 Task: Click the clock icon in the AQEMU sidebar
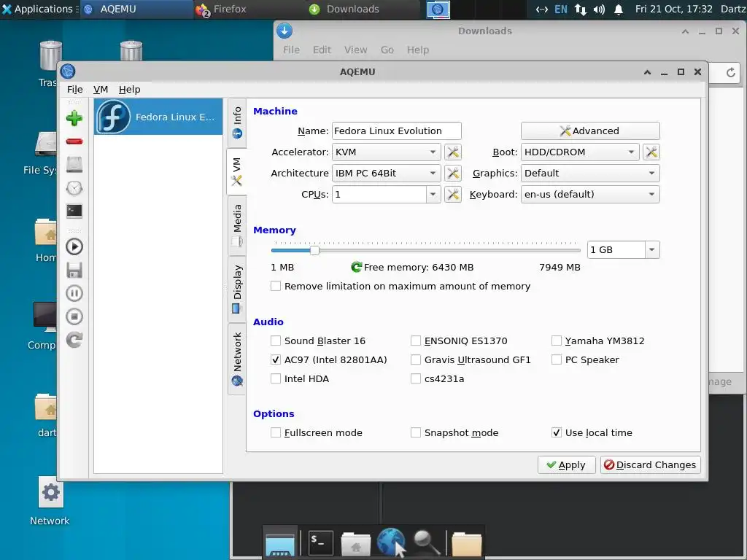(74, 188)
